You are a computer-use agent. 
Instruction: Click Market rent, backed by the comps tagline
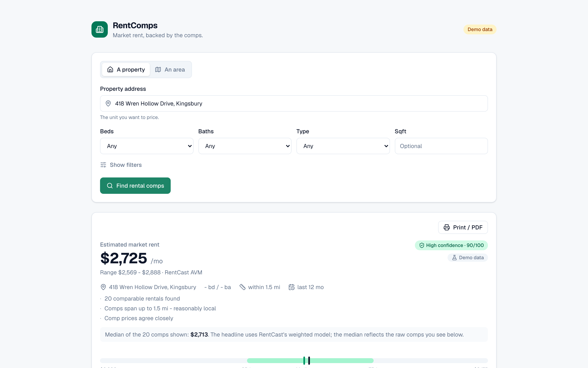point(158,35)
